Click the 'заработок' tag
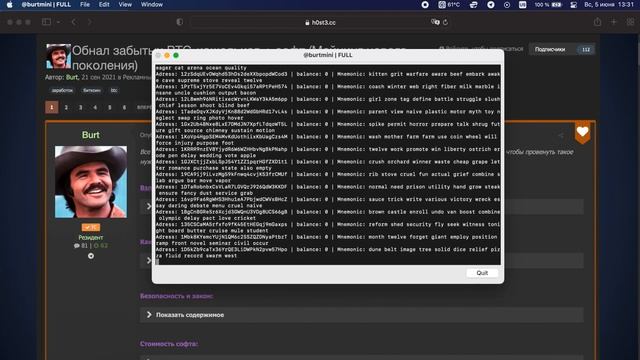The image size is (640, 360). point(62,91)
